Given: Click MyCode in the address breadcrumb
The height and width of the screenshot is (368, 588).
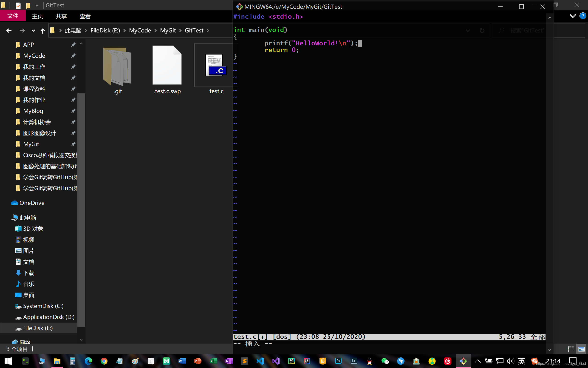Looking at the screenshot, I should click(140, 31).
